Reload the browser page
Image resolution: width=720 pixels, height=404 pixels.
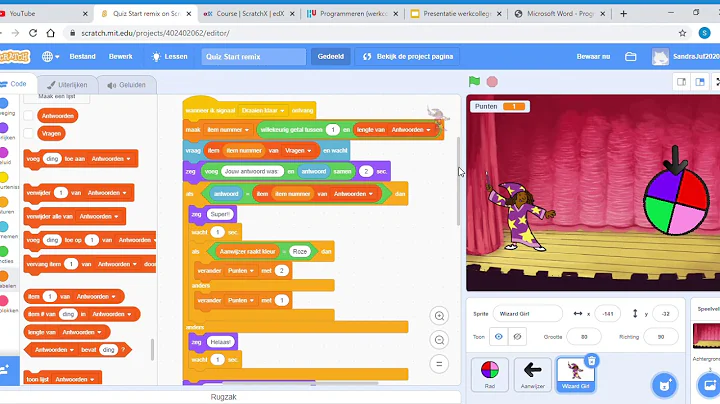[33, 33]
